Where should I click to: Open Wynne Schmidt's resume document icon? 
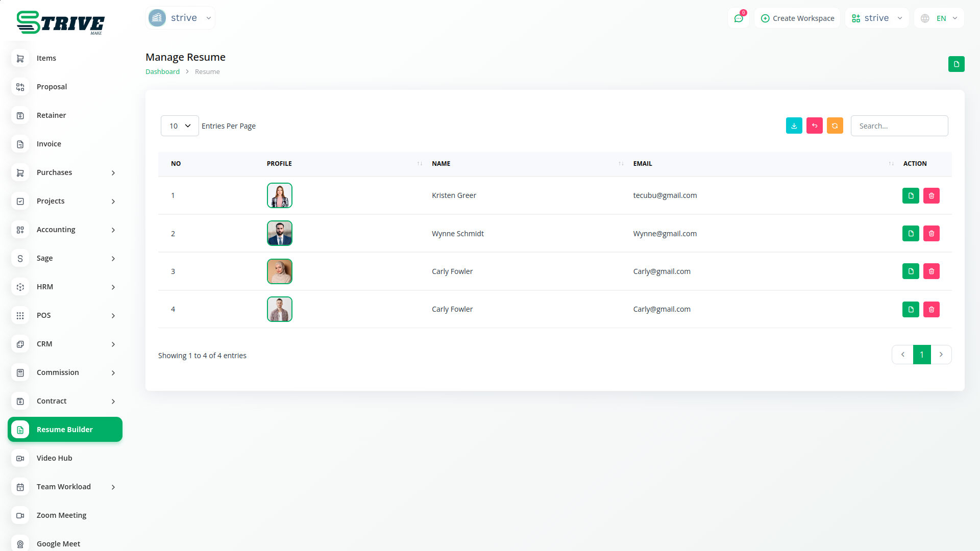coord(911,234)
